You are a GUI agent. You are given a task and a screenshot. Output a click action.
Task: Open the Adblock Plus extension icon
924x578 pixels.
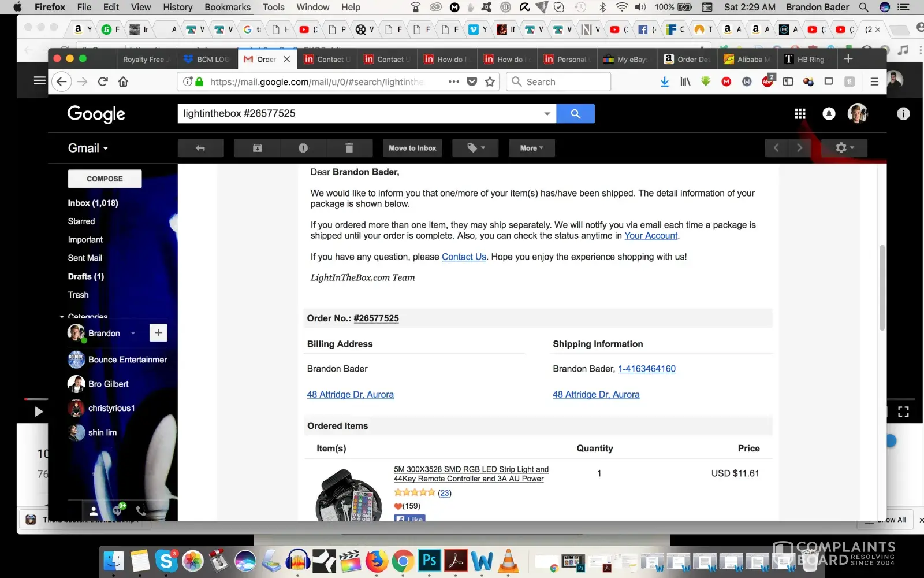(768, 81)
